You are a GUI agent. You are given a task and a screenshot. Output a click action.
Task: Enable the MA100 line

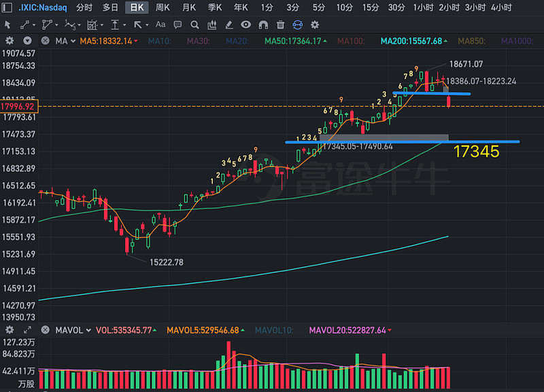click(351, 41)
